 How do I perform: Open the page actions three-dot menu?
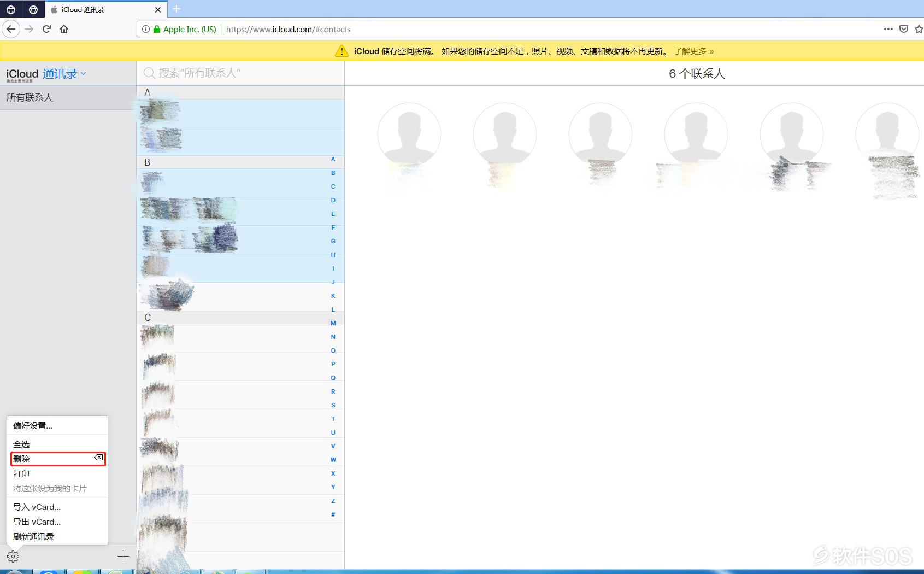tap(888, 29)
